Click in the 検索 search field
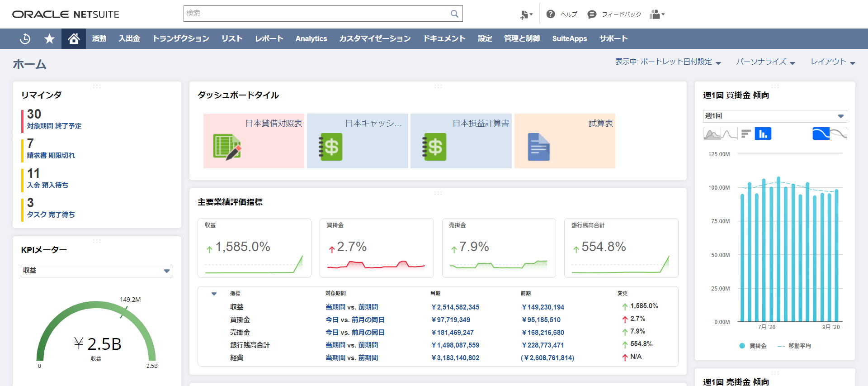The image size is (868, 386). point(316,14)
